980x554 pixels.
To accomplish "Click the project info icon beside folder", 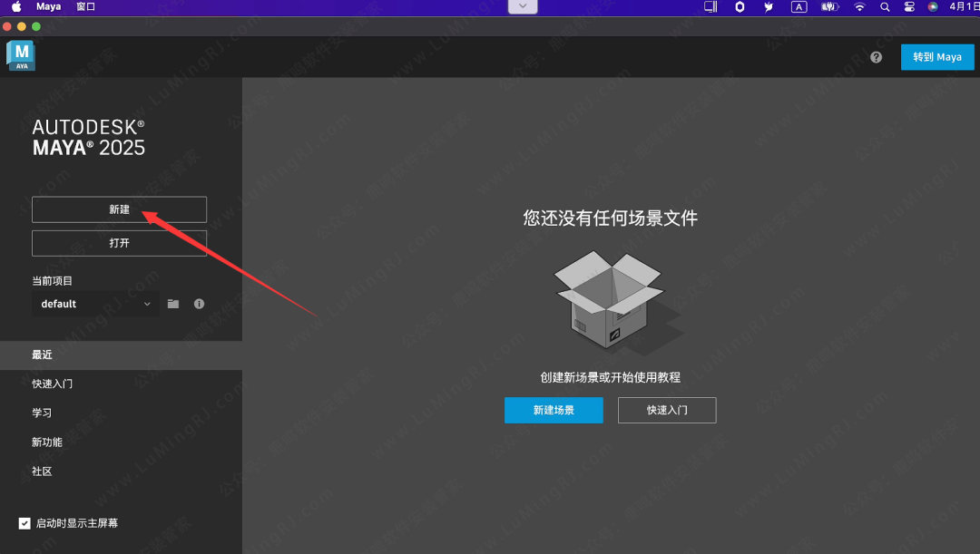I will (199, 304).
